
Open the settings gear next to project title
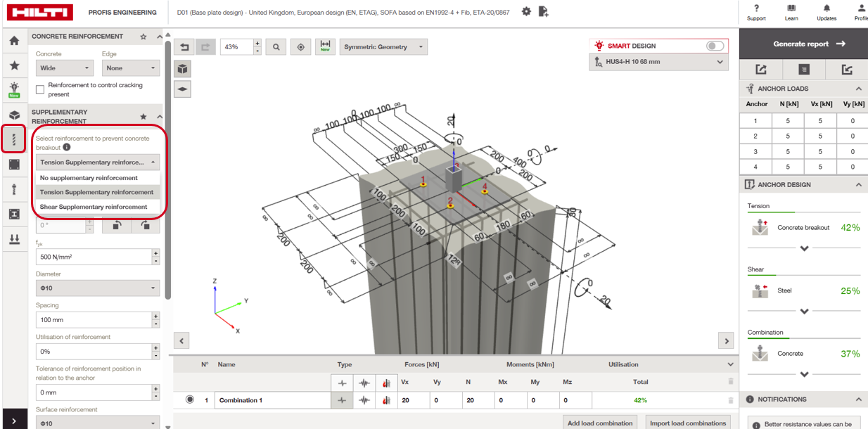(527, 11)
